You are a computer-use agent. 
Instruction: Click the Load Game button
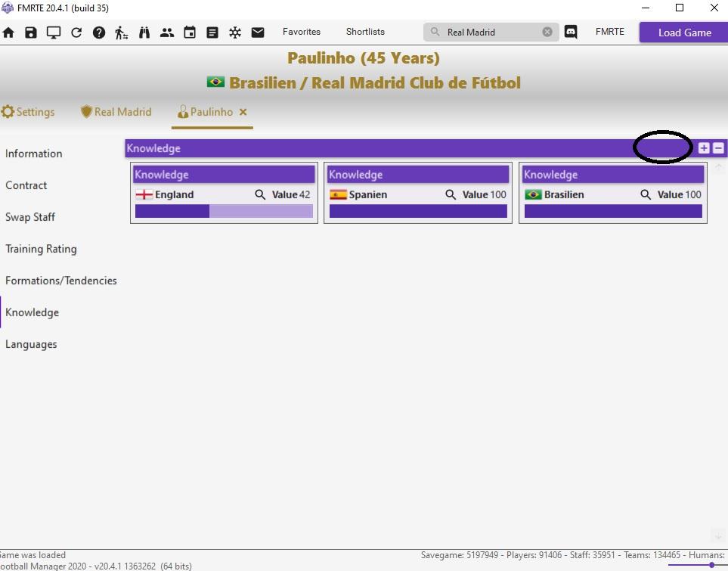[684, 33]
